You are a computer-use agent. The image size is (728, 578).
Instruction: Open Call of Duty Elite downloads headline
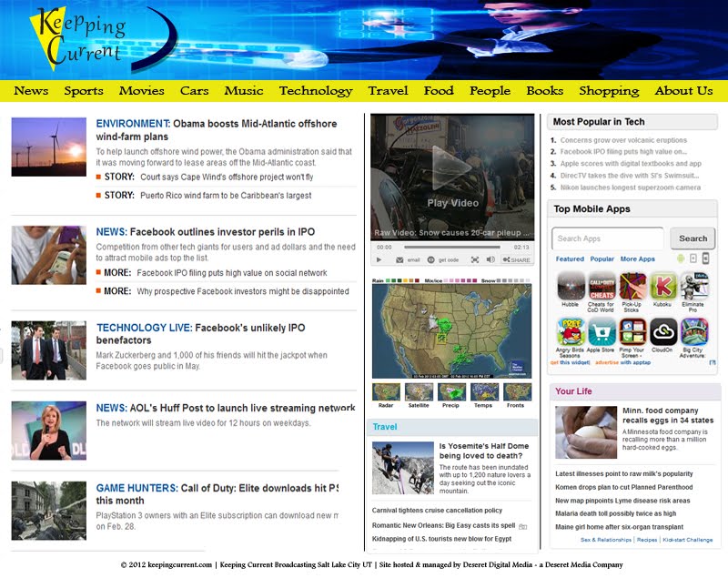(217, 494)
